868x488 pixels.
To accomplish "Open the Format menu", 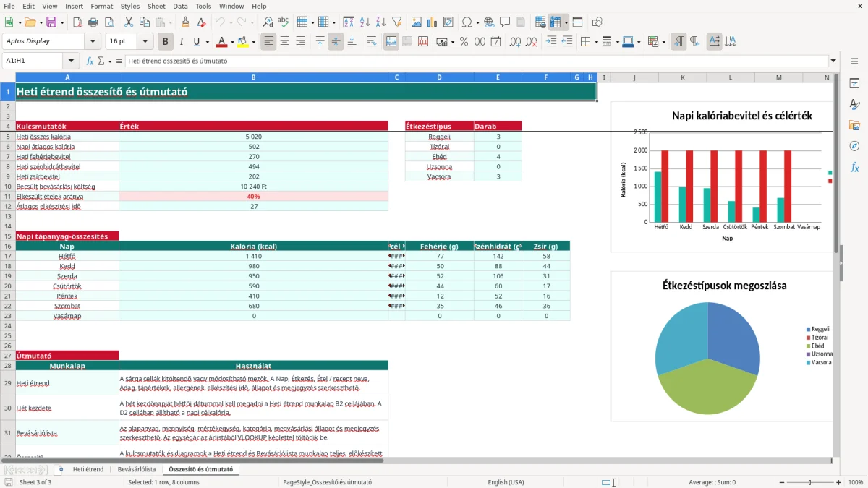I will tap(101, 6).
